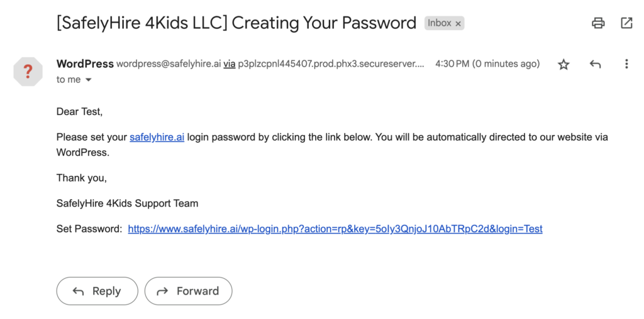Click the "SafelyHire 4Kids Support Team" signature
Screen dimensions: 644x319
pos(127,203)
